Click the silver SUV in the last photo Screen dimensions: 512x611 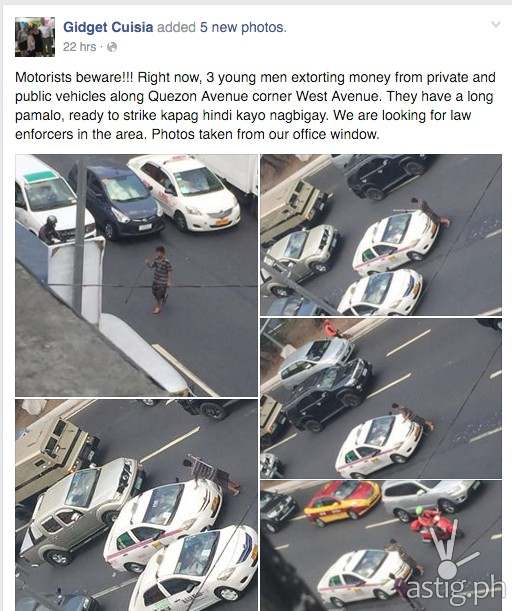429,499
